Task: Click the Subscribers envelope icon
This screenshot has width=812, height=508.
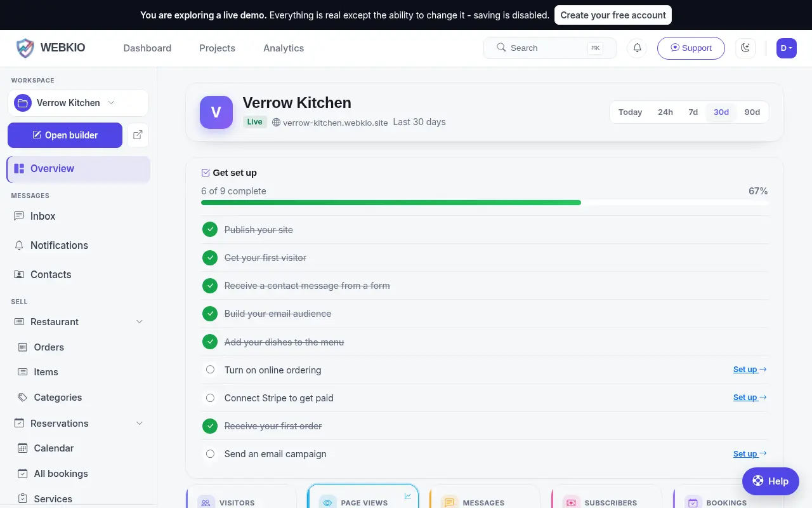Action: pyautogui.click(x=572, y=503)
